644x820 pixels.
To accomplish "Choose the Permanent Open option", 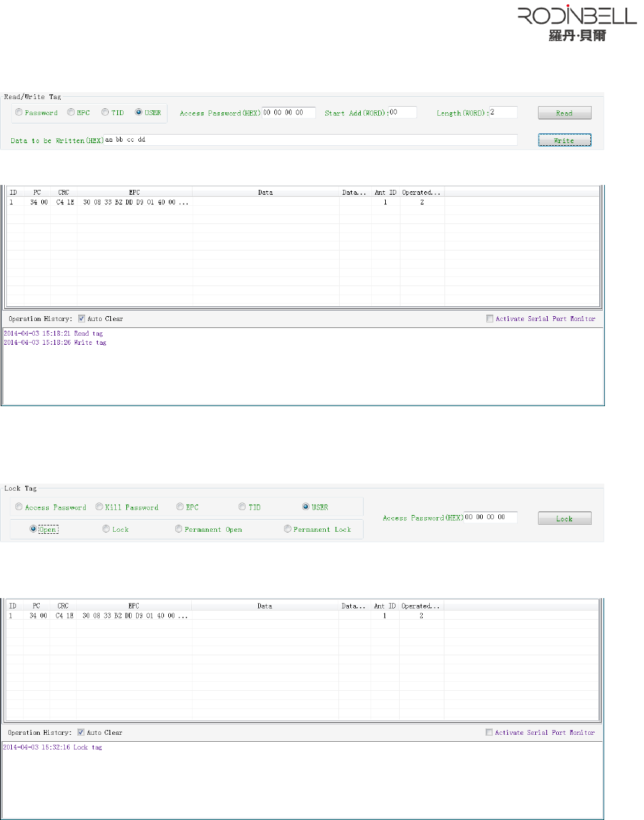I will coord(179,529).
